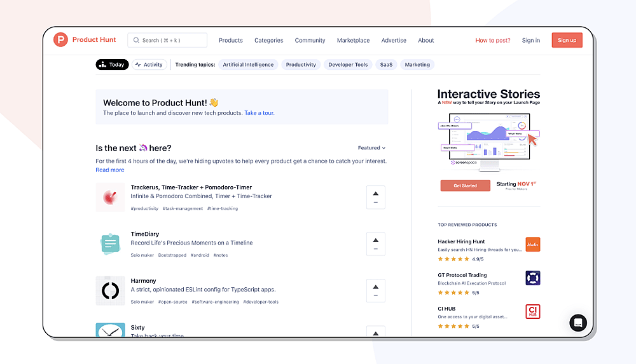
Task: Open the Hacker Hiring Hunt title
Action: click(x=461, y=241)
